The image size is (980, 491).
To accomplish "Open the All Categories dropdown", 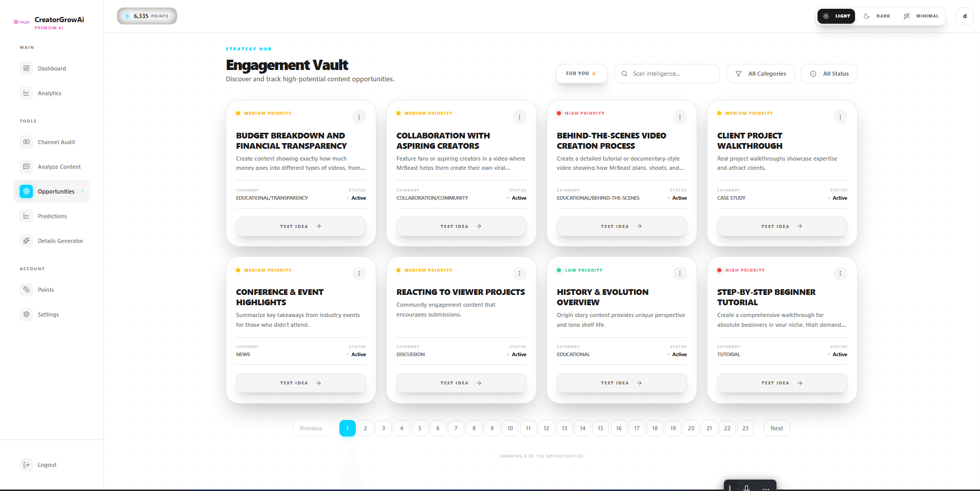I will 760,74.
